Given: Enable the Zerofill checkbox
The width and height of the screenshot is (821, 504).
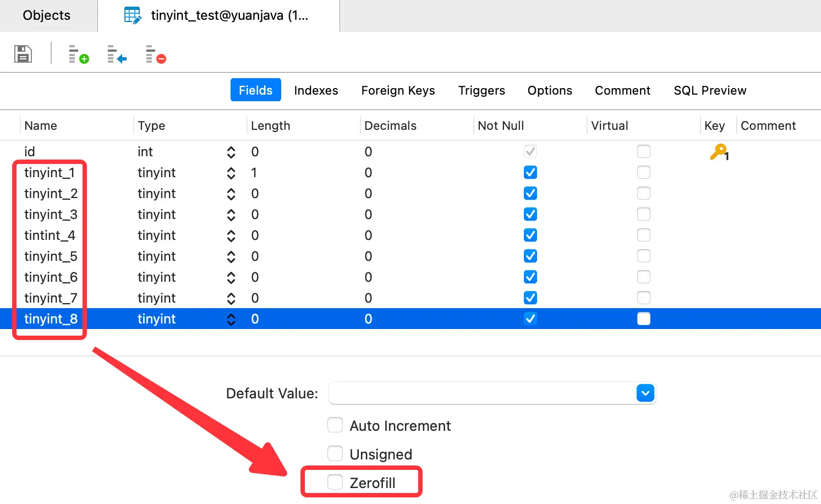Looking at the screenshot, I should click(x=335, y=483).
